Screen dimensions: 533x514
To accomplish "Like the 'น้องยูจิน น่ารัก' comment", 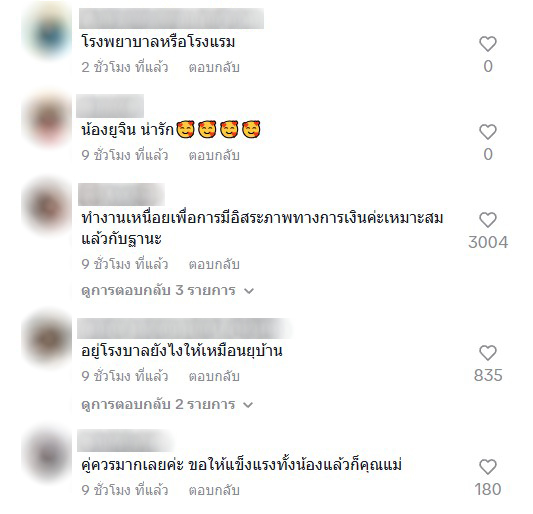I will 488,132.
